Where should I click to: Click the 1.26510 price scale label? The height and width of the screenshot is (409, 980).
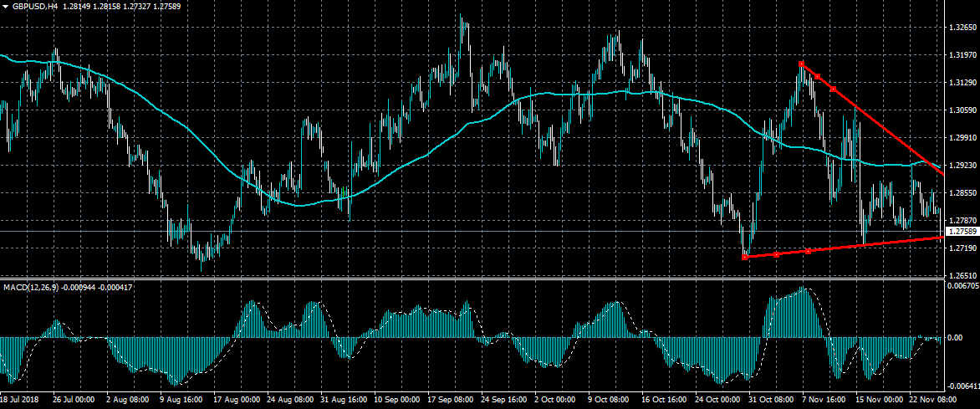click(x=962, y=275)
